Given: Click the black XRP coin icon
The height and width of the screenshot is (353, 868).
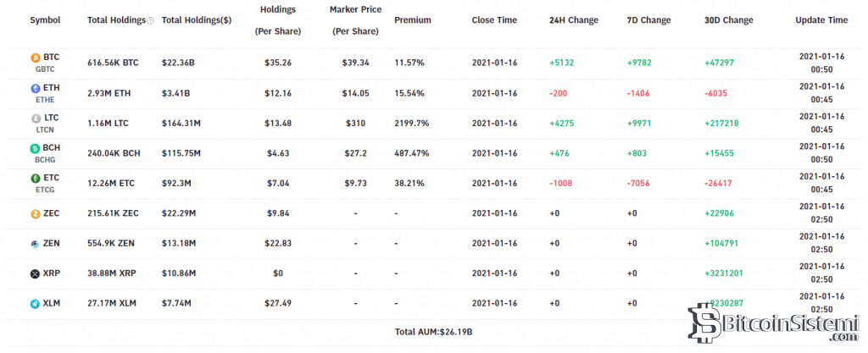Looking at the screenshot, I should click(x=36, y=273).
